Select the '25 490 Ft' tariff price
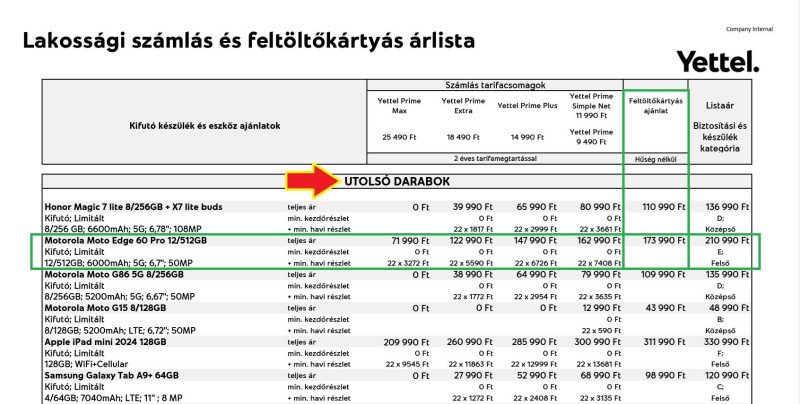 [x=399, y=137]
